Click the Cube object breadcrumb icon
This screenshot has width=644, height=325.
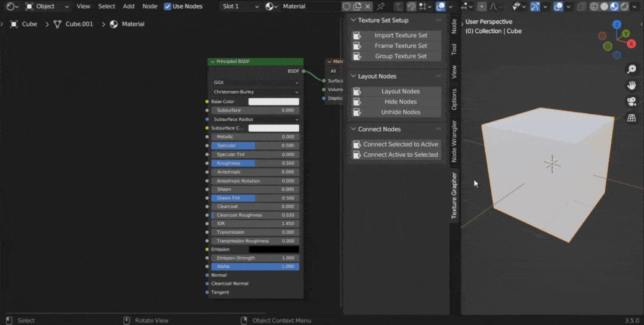pos(14,24)
